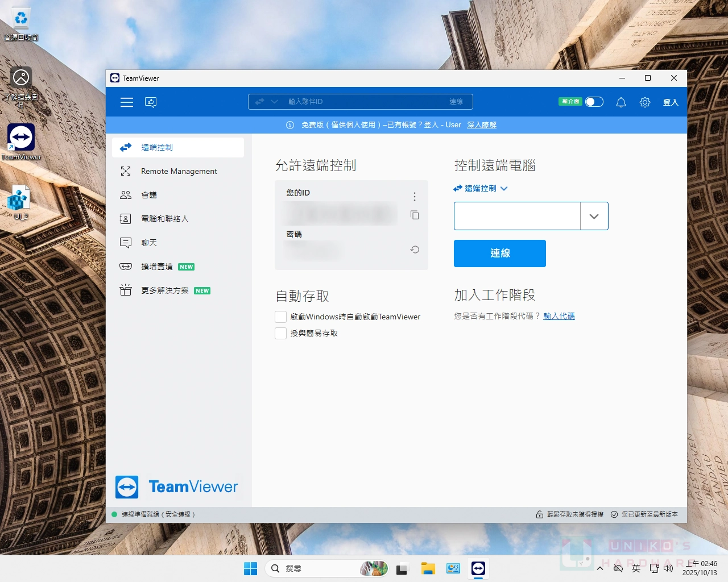Screen dimensions: 728x582
Task: Click 登入 in the top right
Action: pos(671,102)
